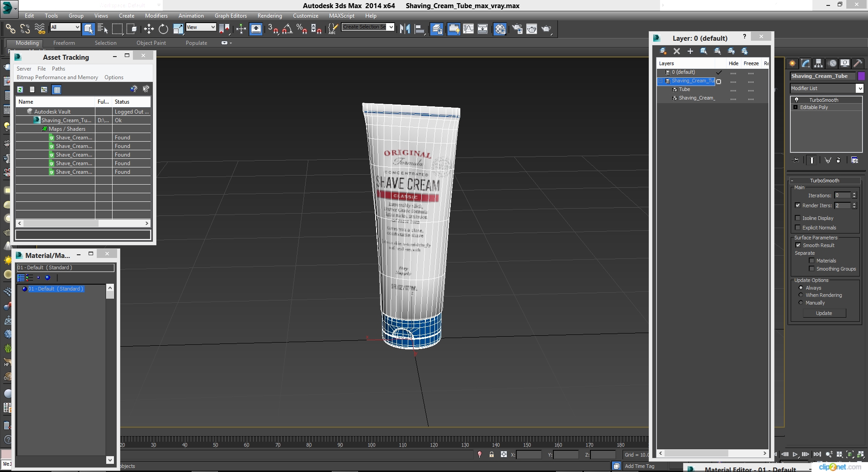Open the application menu logo button

click(x=9, y=8)
